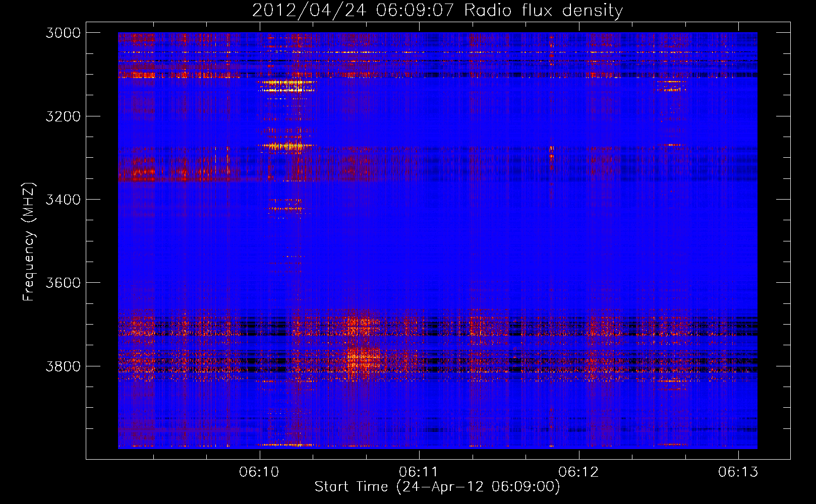Image resolution: width=816 pixels, height=504 pixels.
Task: Click the '3800' frequency axis label
Action: pyautogui.click(x=63, y=366)
